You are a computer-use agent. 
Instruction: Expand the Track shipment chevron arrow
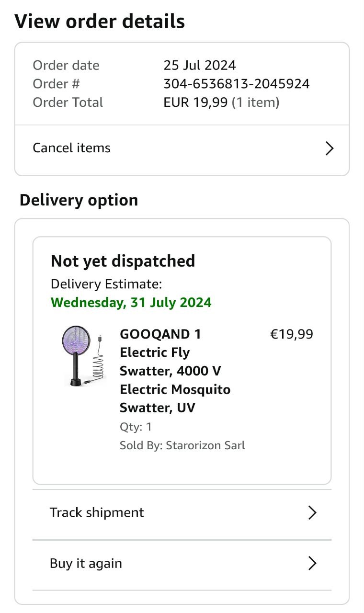pos(312,513)
